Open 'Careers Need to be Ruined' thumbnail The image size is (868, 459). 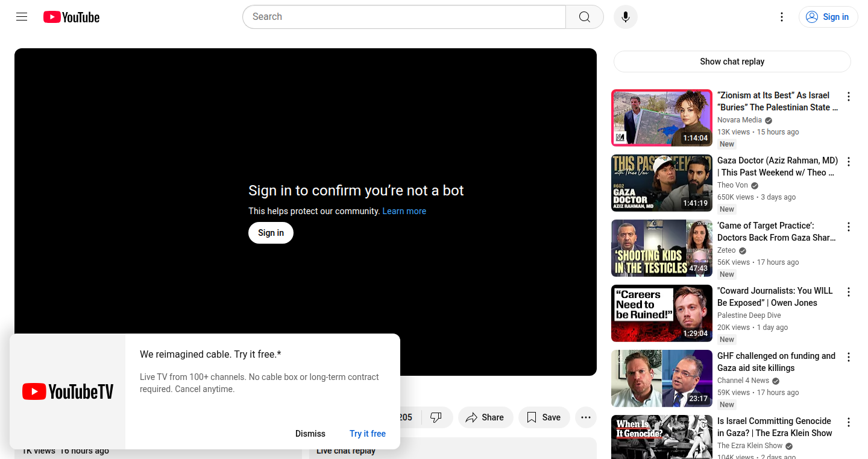(x=662, y=314)
